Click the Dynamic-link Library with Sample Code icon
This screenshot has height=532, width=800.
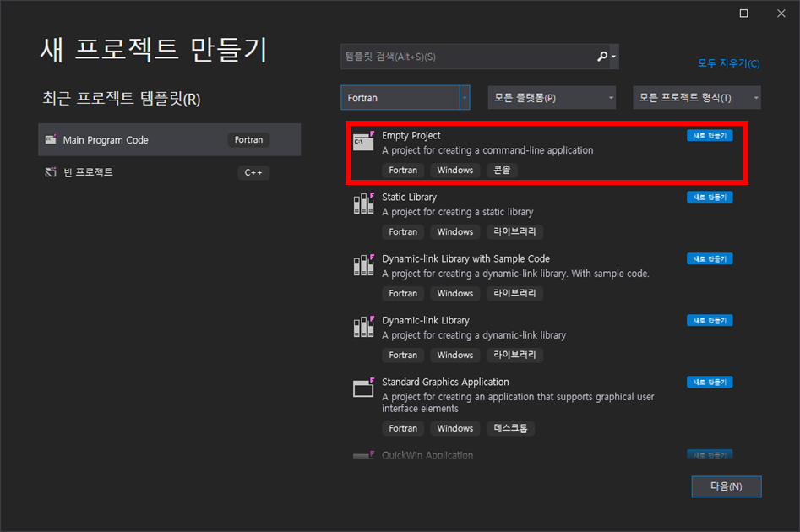[x=364, y=264]
